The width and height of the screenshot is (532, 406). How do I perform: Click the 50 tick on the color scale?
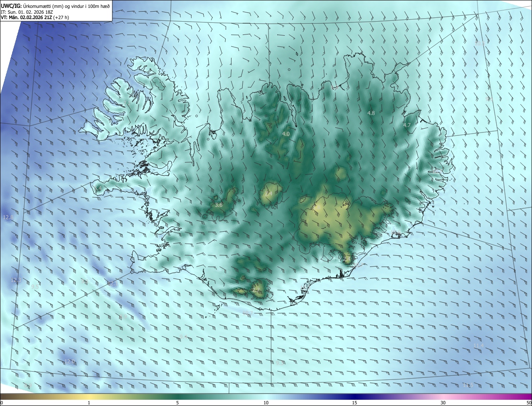pos(529,403)
